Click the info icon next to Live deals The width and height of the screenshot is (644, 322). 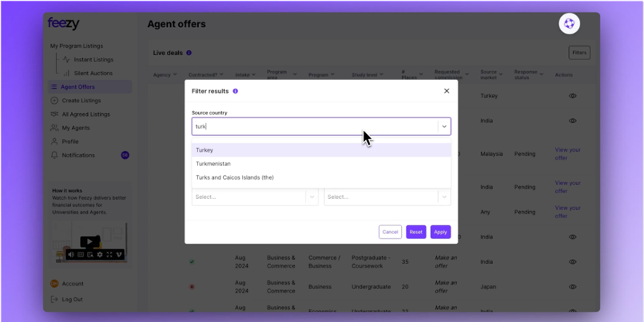tap(189, 53)
